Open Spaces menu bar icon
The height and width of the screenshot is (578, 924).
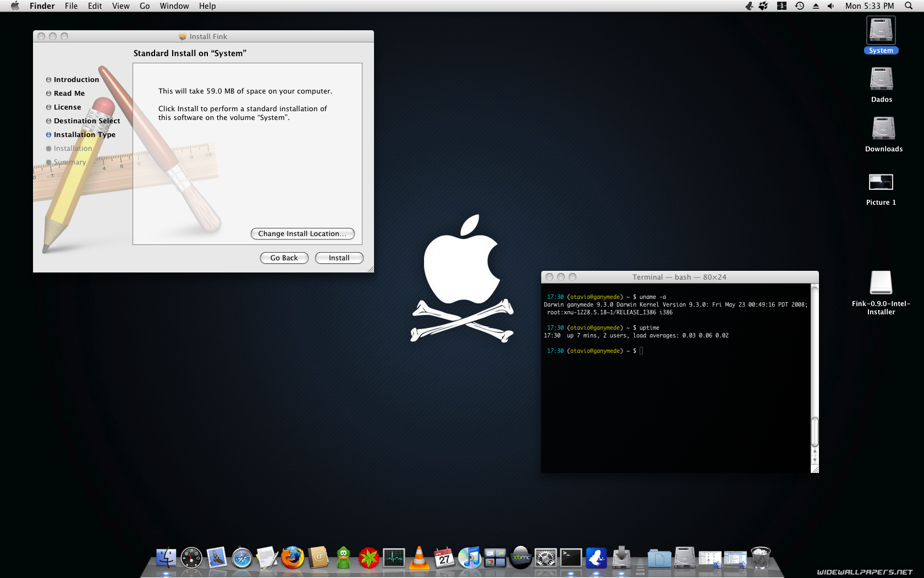click(782, 6)
